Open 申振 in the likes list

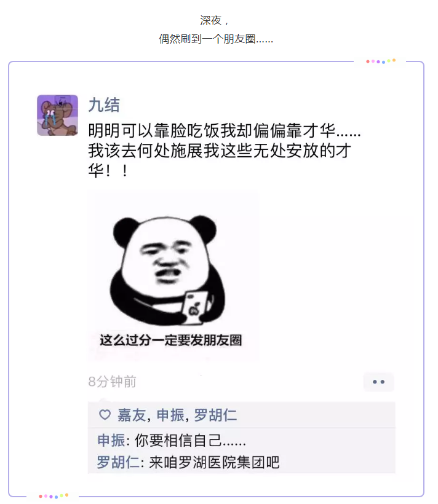pos(170,415)
